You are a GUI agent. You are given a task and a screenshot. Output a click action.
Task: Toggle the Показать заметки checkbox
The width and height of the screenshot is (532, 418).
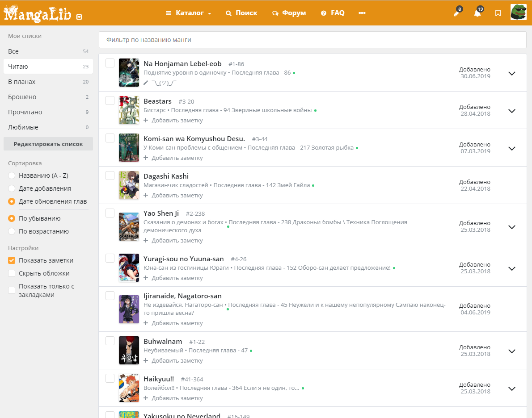[12, 260]
